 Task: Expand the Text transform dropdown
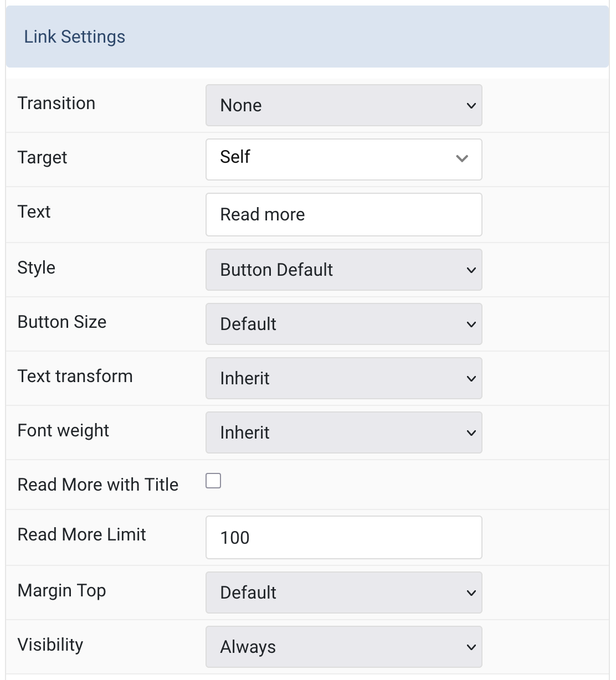pos(343,378)
